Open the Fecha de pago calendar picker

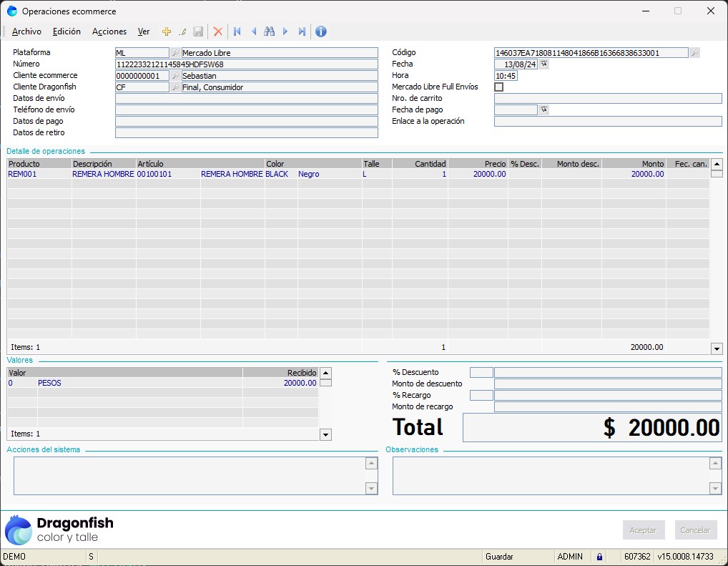tap(543, 110)
